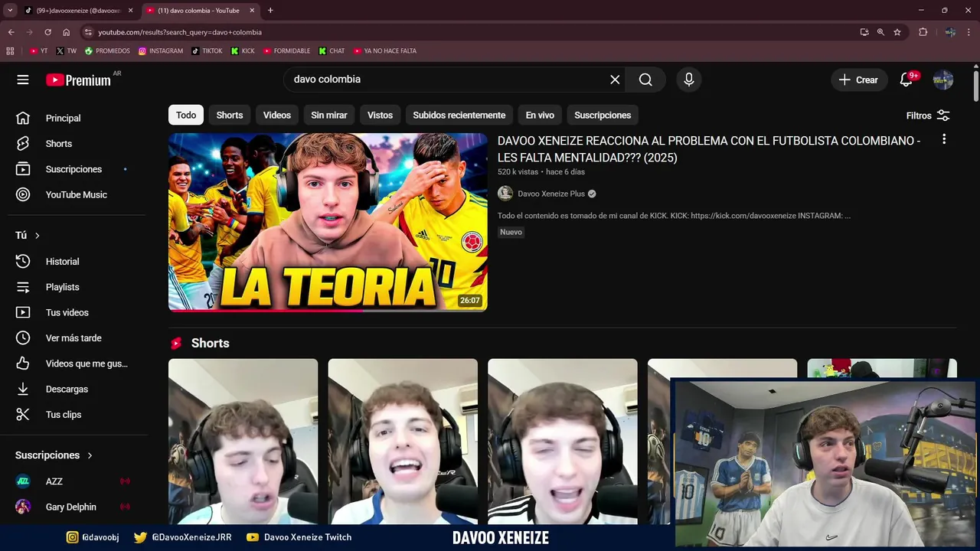Select the Subidos recientemente filter chip
The height and width of the screenshot is (551, 980).
click(x=459, y=115)
